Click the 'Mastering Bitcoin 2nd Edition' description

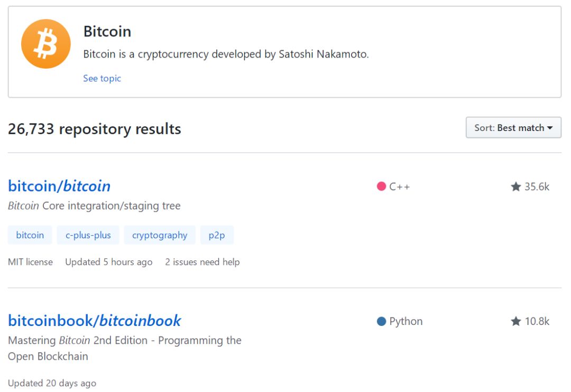[x=125, y=348]
